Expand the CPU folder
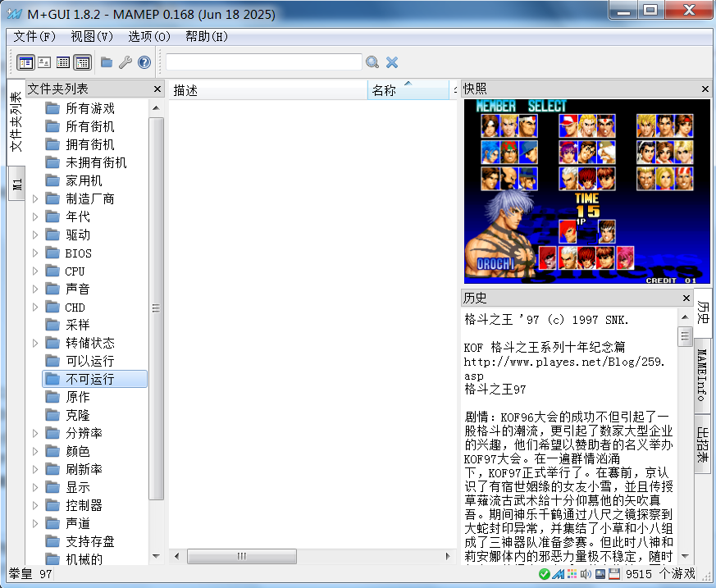 35,271
